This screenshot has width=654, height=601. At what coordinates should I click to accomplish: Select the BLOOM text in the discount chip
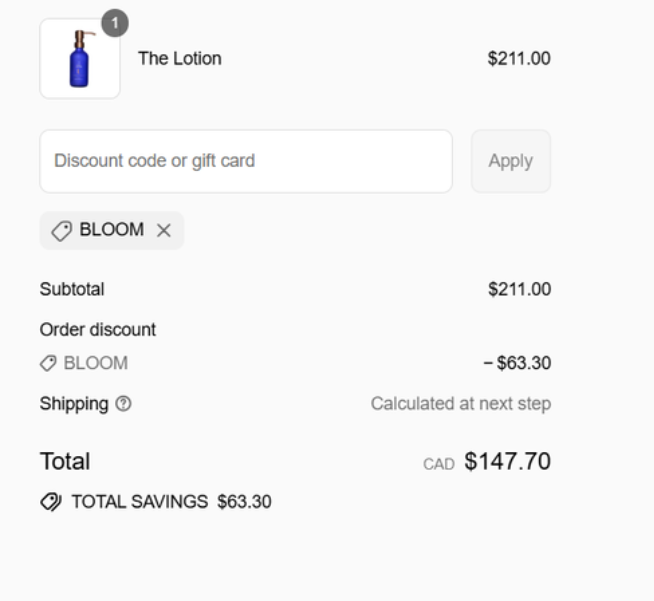111,230
